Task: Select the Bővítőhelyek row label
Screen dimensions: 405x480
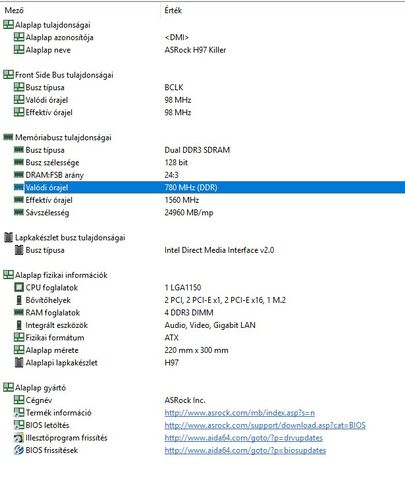Action: (48, 300)
